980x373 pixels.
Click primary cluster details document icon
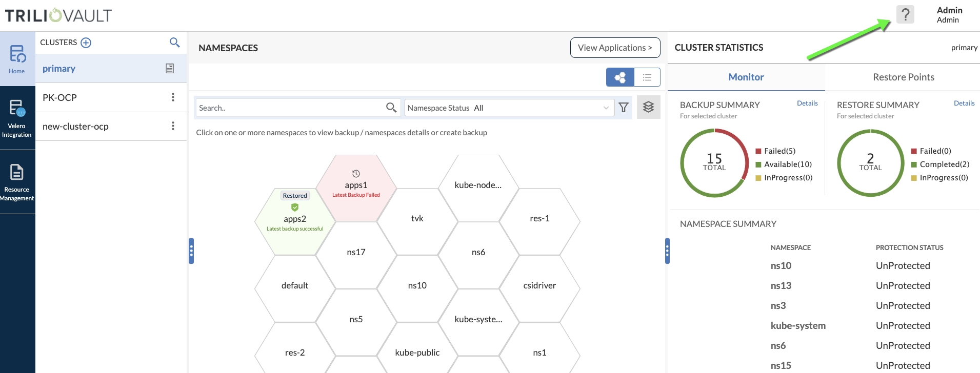pyautogui.click(x=170, y=69)
